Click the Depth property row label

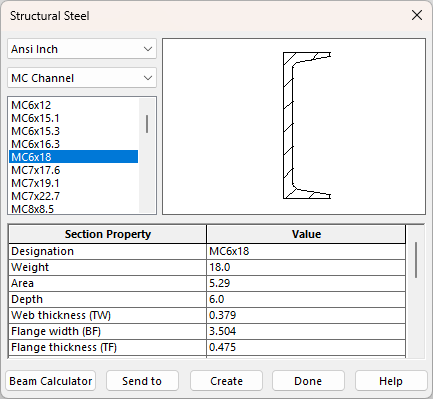[x=108, y=299]
